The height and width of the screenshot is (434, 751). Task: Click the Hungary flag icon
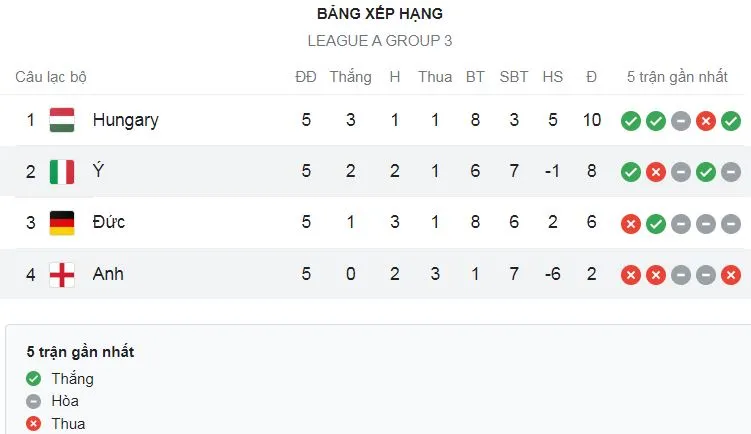62,120
